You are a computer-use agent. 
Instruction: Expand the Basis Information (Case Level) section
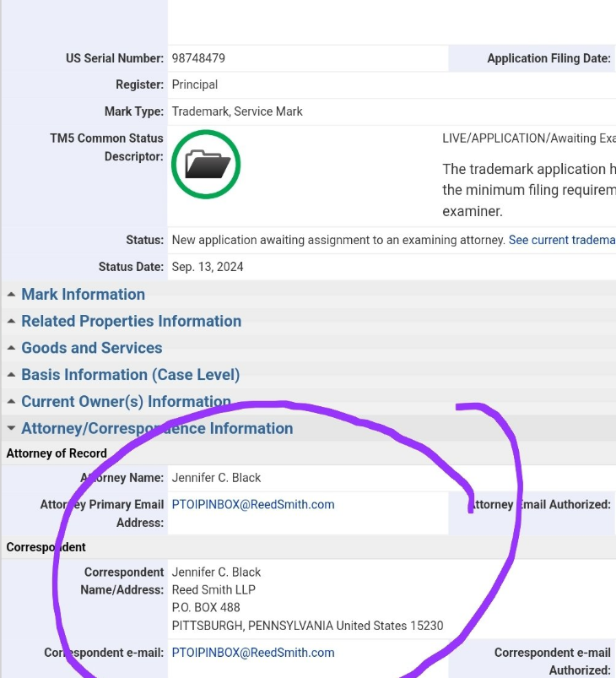click(130, 375)
